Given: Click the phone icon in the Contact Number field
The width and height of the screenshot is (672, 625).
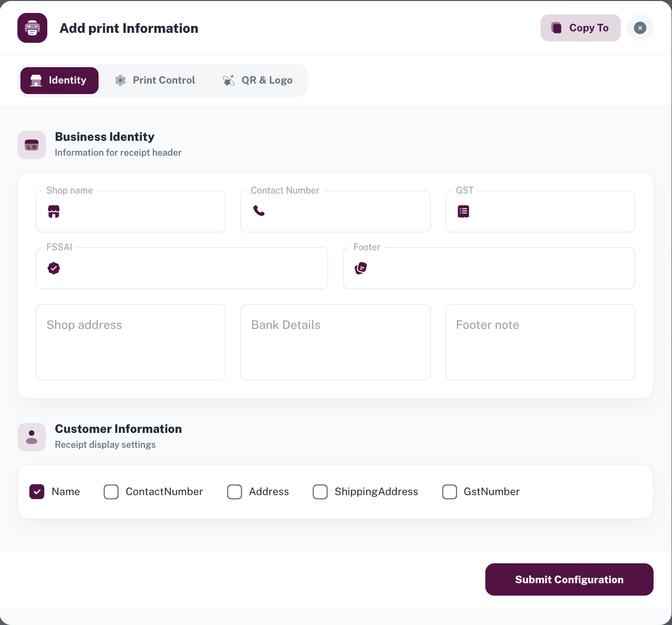Looking at the screenshot, I should click(259, 211).
